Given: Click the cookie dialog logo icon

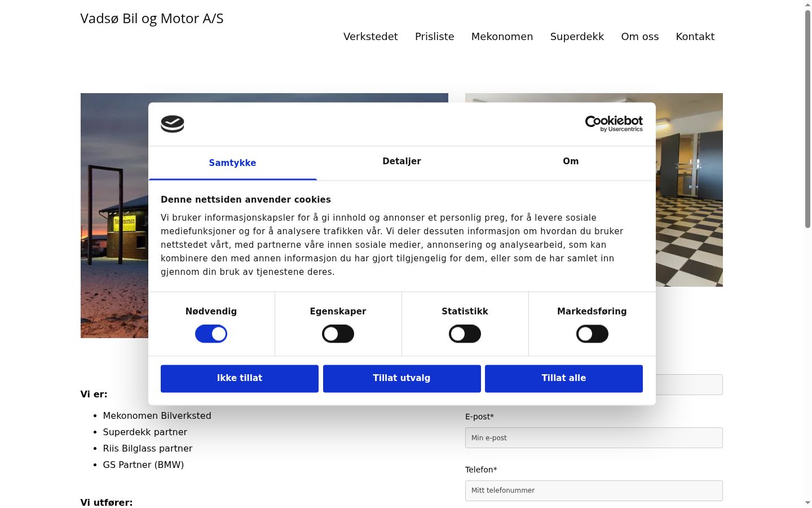Looking at the screenshot, I should [173, 124].
